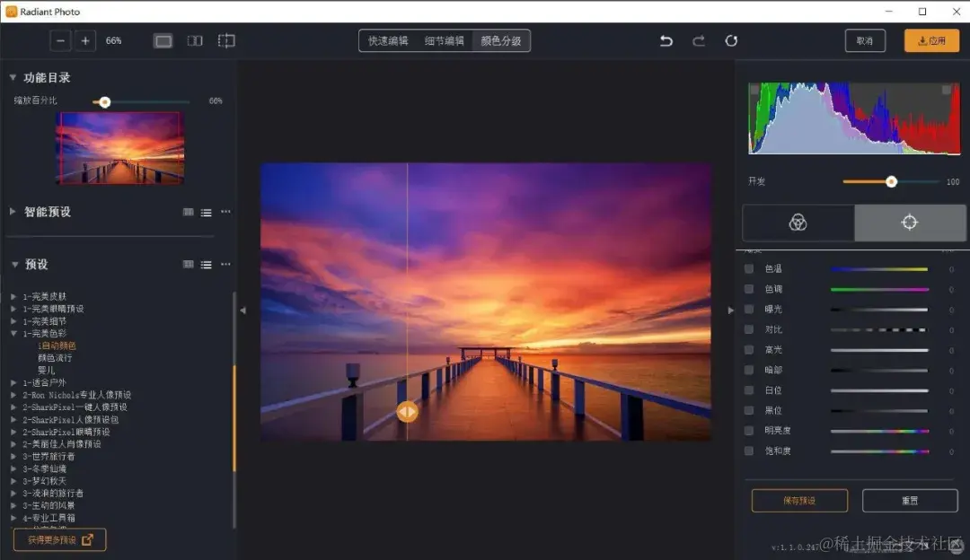Expand the 3-世界旅行者 preset group
Screen dimensions: 970x560
[13, 457]
